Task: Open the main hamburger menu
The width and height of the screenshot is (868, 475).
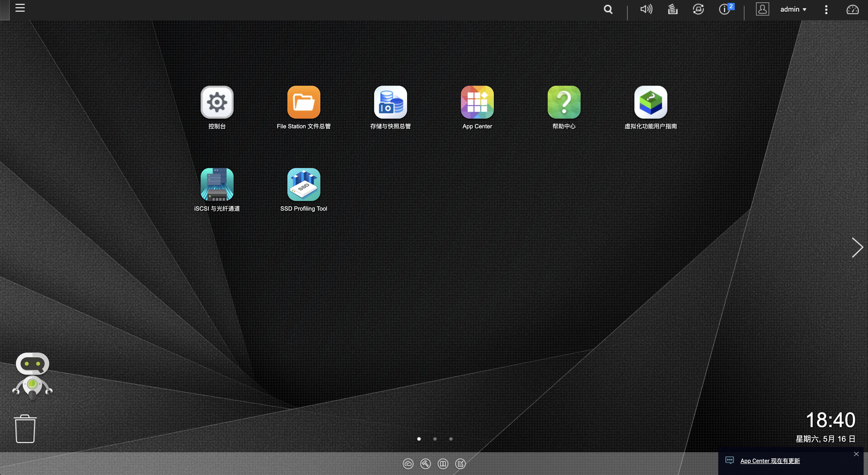Action: click(20, 8)
